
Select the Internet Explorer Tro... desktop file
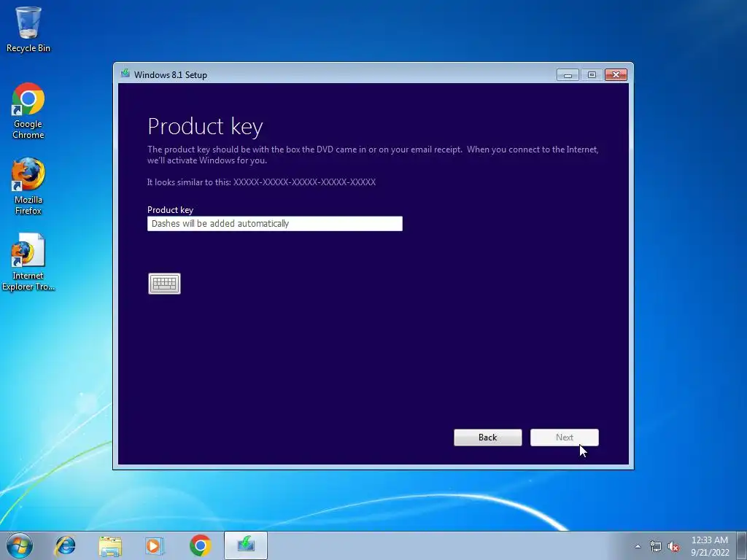[28, 262]
